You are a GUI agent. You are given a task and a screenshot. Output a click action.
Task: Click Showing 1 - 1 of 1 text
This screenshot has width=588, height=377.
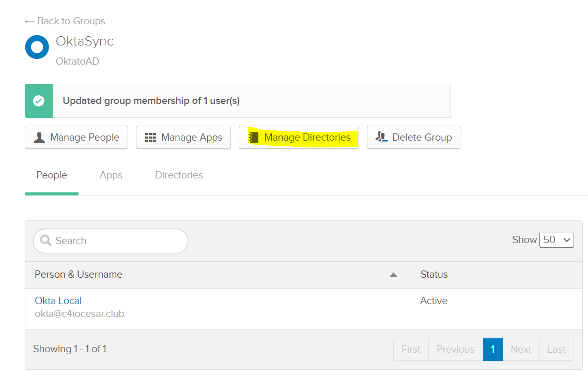(70, 349)
